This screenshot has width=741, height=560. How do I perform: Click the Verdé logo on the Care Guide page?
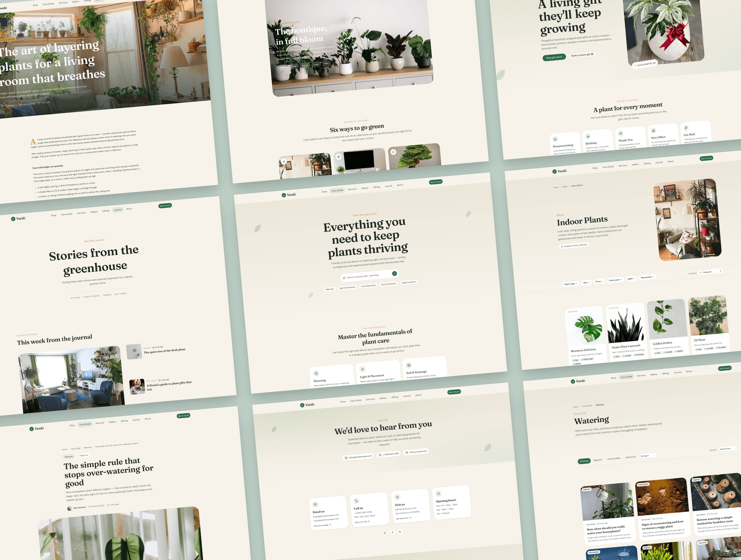coord(289,195)
